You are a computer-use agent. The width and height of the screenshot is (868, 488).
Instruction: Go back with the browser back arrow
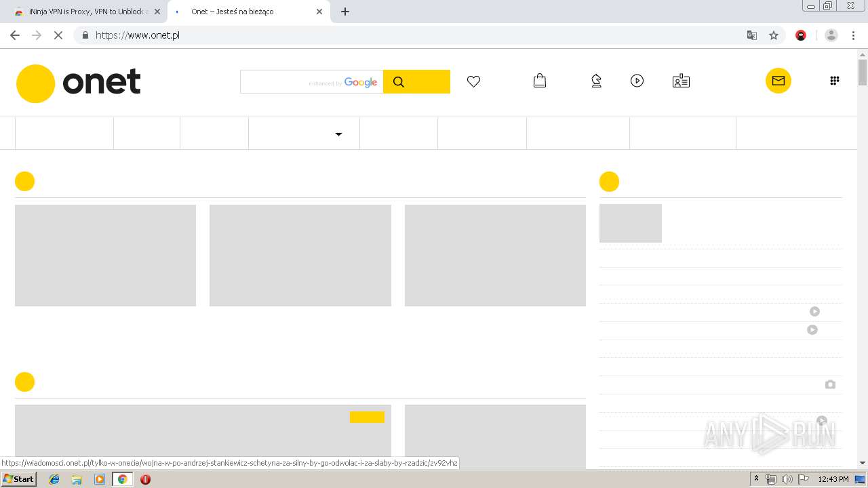(15, 35)
